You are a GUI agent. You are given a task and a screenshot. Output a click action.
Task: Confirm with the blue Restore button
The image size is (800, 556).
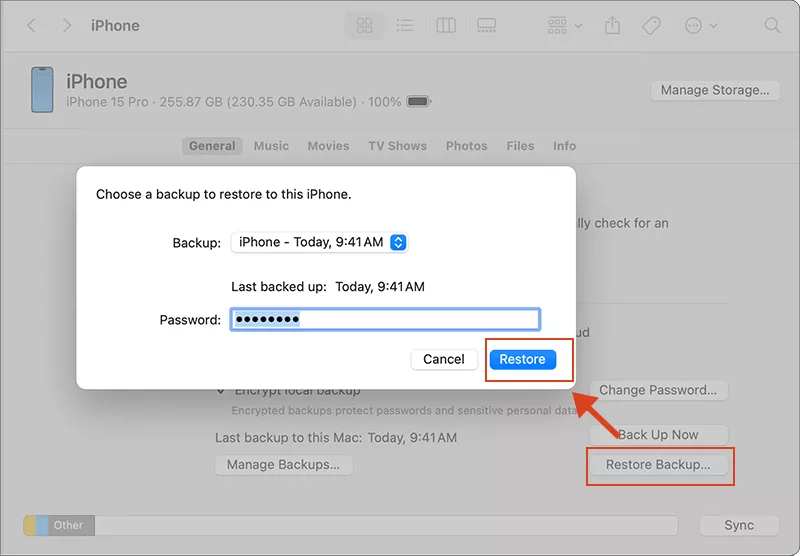tap(522, 359)
